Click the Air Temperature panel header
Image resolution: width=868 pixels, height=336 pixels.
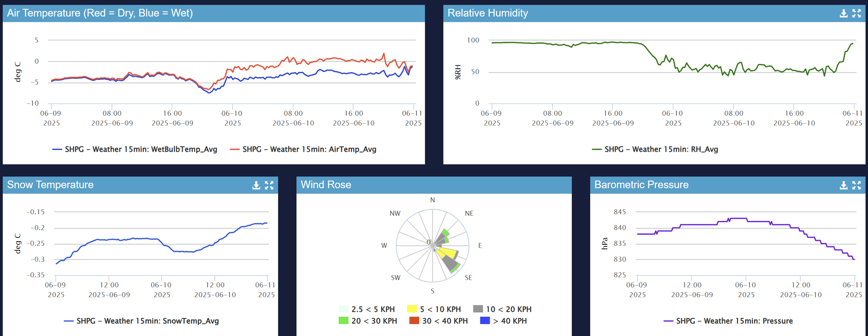(100, 13)
